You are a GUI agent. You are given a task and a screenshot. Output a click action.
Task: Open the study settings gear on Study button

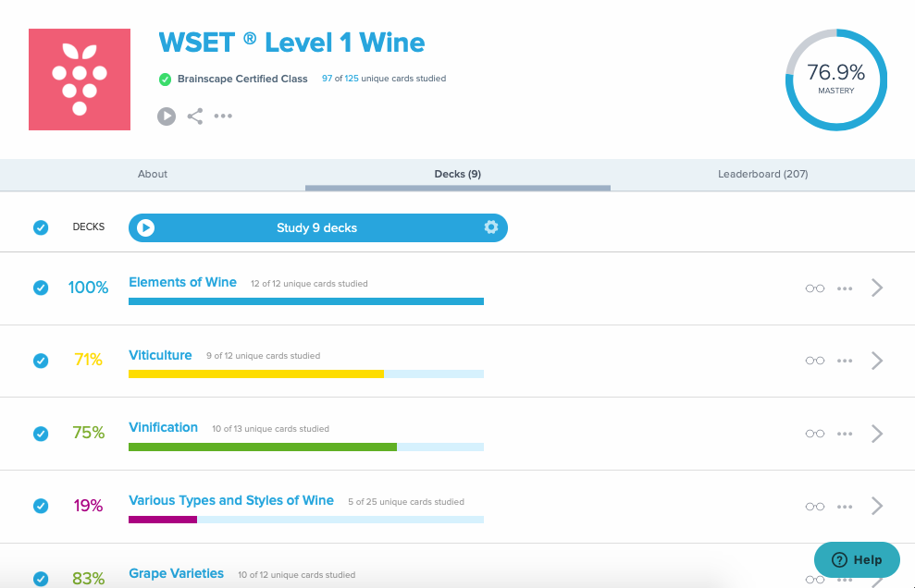coord(491,227)
